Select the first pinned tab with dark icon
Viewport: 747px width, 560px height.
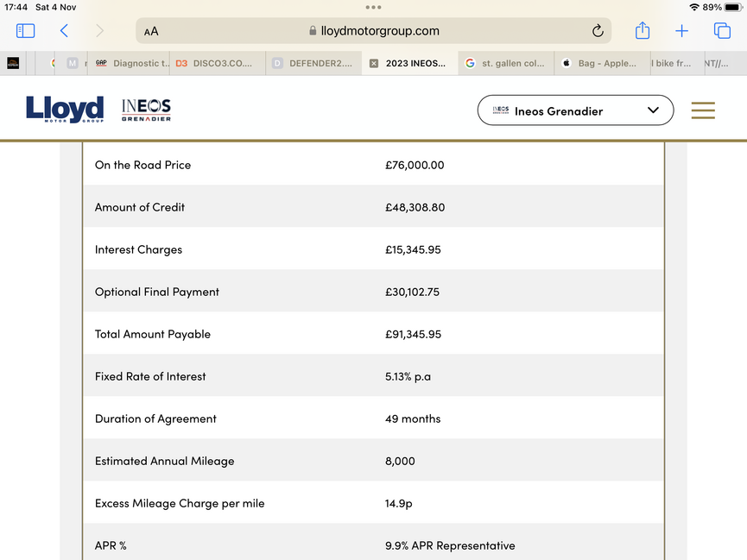point(13,63)
